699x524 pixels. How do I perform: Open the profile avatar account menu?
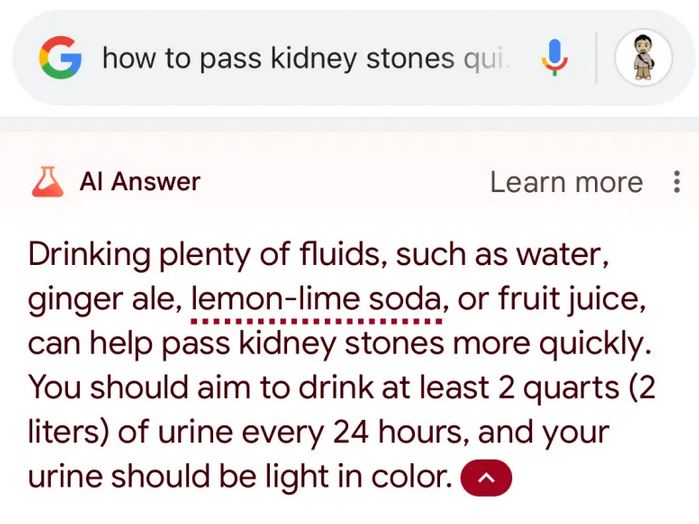pos(641,58)
